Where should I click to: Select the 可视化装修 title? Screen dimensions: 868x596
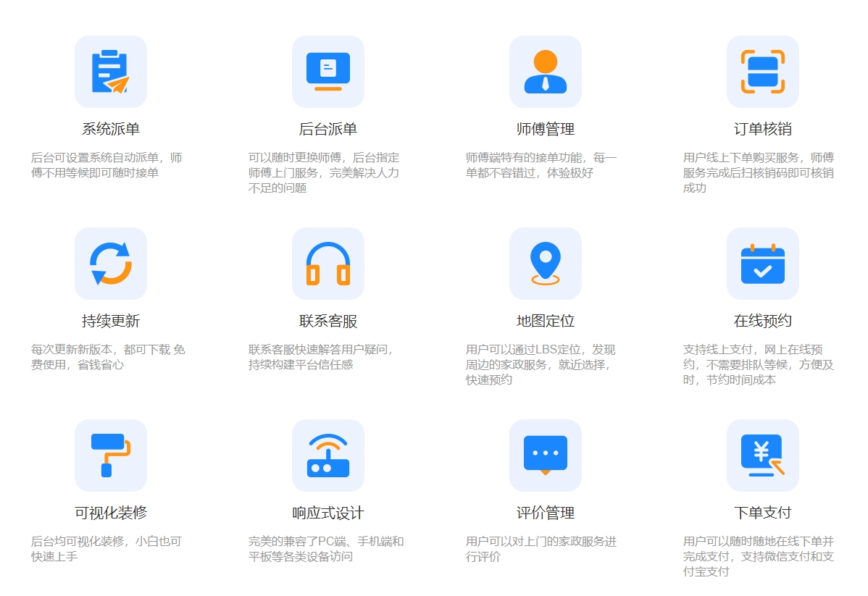pyautogui.click(x=111, y=513)
